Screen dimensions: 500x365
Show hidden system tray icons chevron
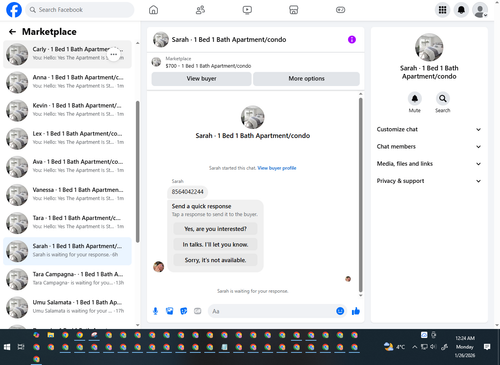414,347
